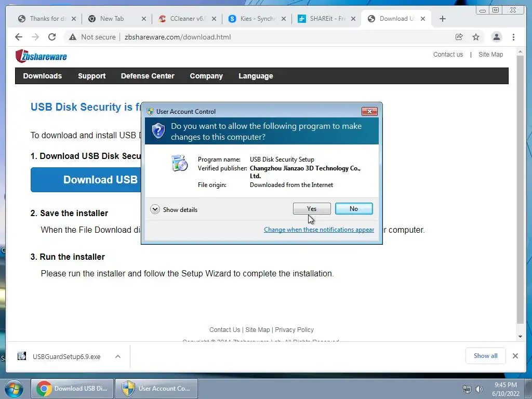Switch to Kies tab
The height and width of the screenshot is (399, 532).
click(257, 19)
